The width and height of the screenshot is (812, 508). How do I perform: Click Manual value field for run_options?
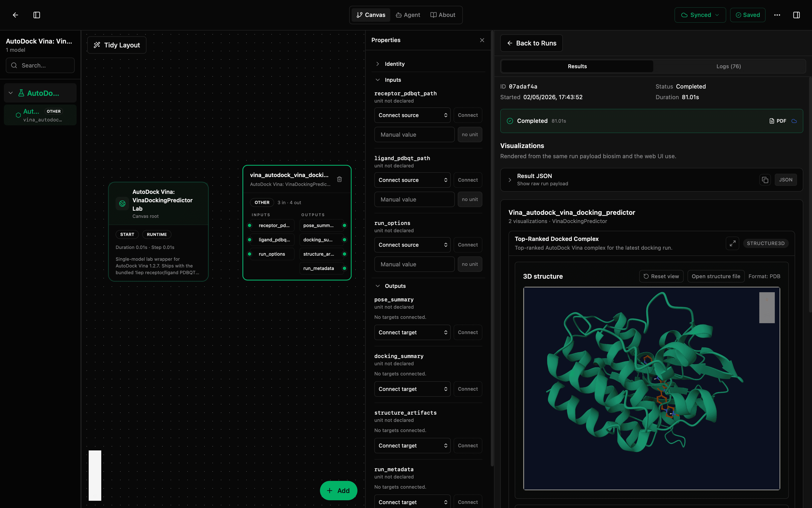(x=414, y=264)
